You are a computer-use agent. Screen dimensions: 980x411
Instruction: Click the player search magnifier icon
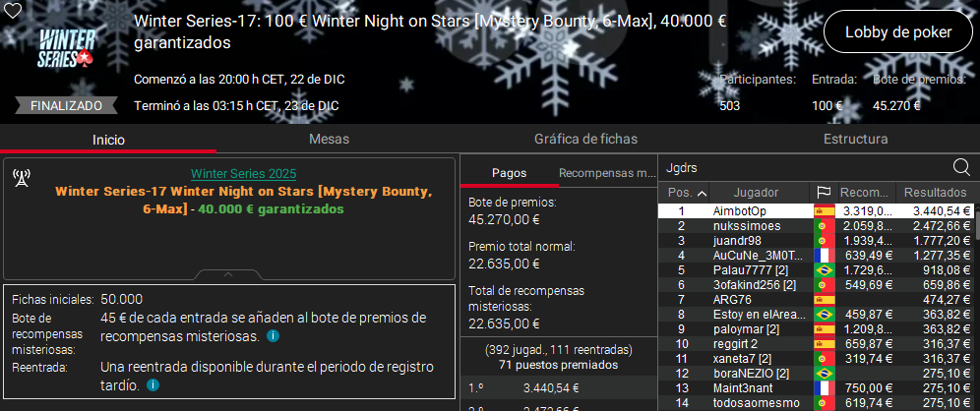[x=961, y=167]
